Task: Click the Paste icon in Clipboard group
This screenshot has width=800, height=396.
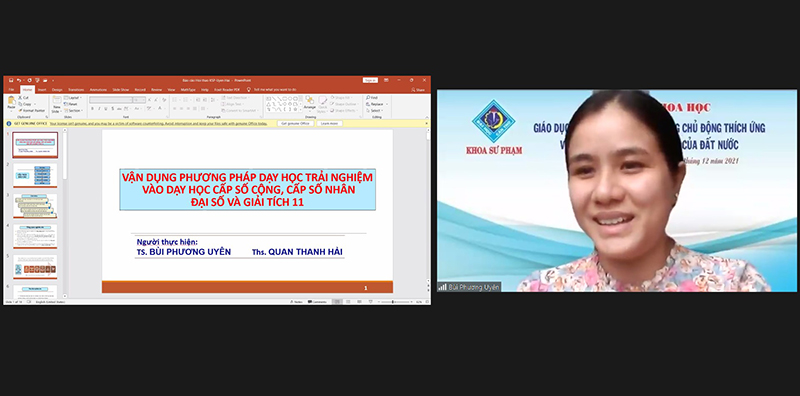Action: 11,103
